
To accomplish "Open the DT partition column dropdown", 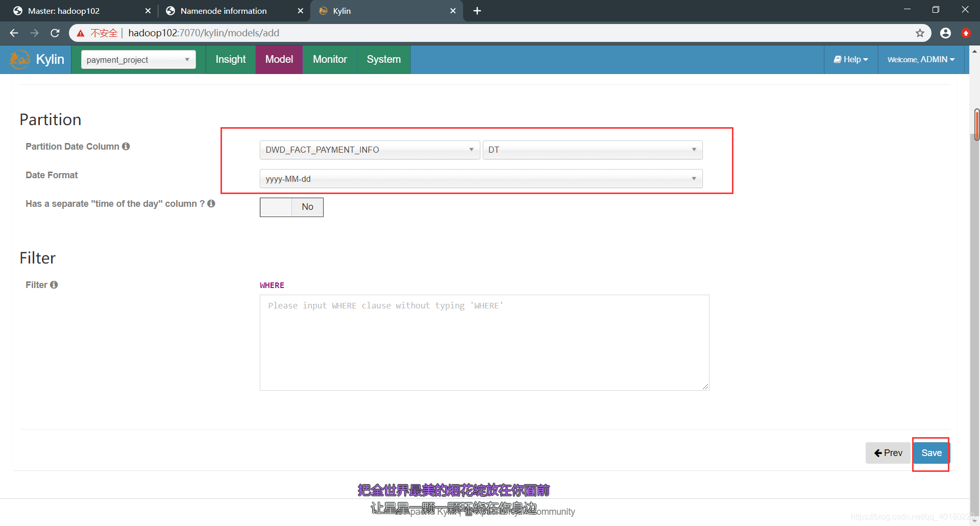I will pyautogui.click(x=593, y=150).
